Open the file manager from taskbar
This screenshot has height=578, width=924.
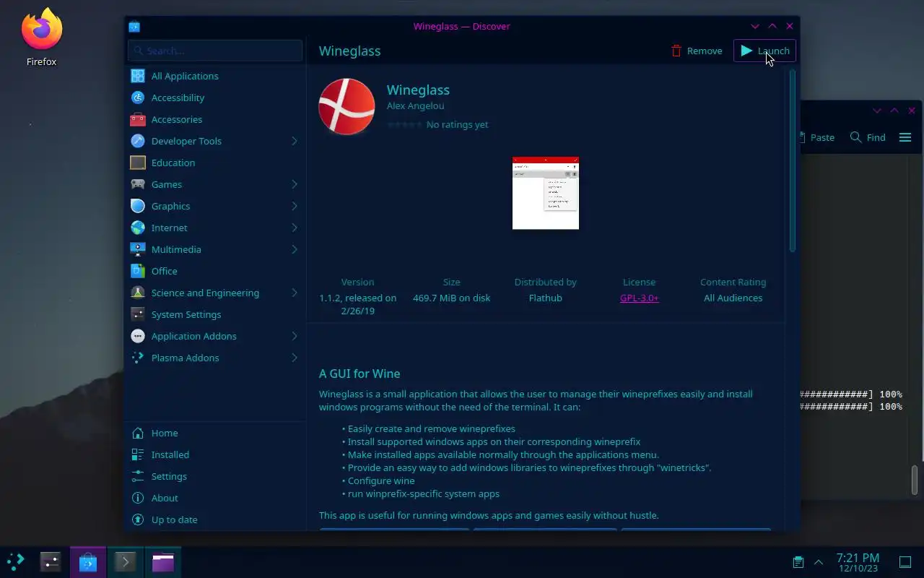point(162,561)
